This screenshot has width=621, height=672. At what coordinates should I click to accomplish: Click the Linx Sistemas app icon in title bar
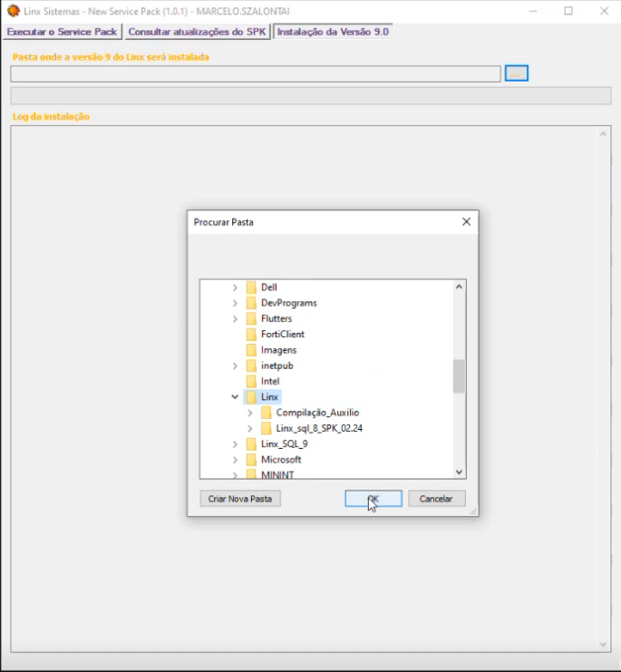(x=14, y=11)
